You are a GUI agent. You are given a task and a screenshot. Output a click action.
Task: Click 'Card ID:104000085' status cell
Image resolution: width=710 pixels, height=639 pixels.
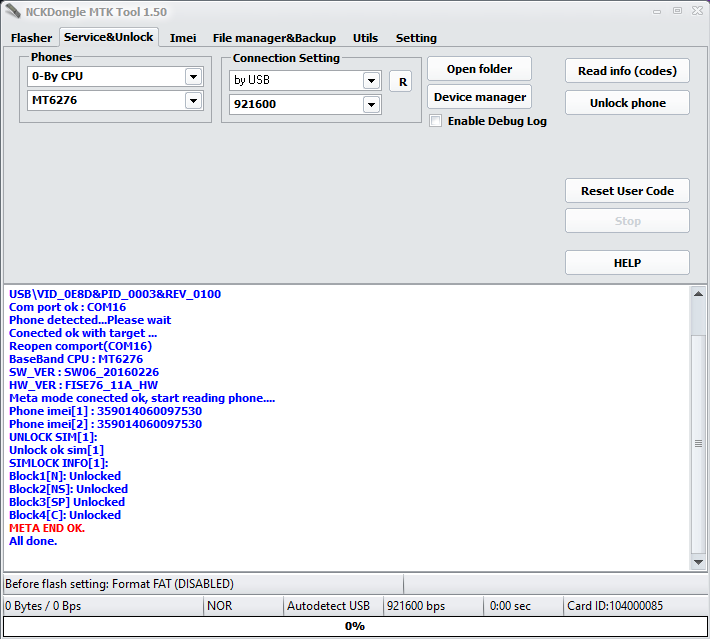click(635, 606)
